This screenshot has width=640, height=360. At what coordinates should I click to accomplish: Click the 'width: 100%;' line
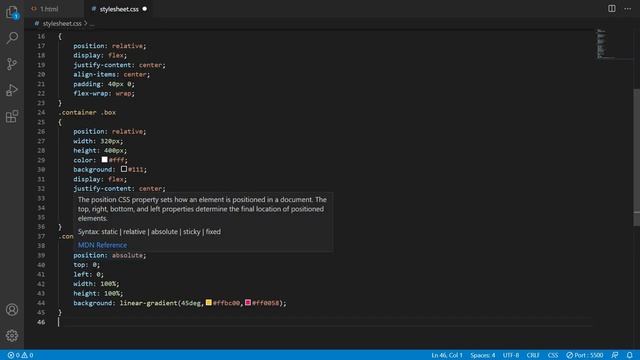click(96, 284)
